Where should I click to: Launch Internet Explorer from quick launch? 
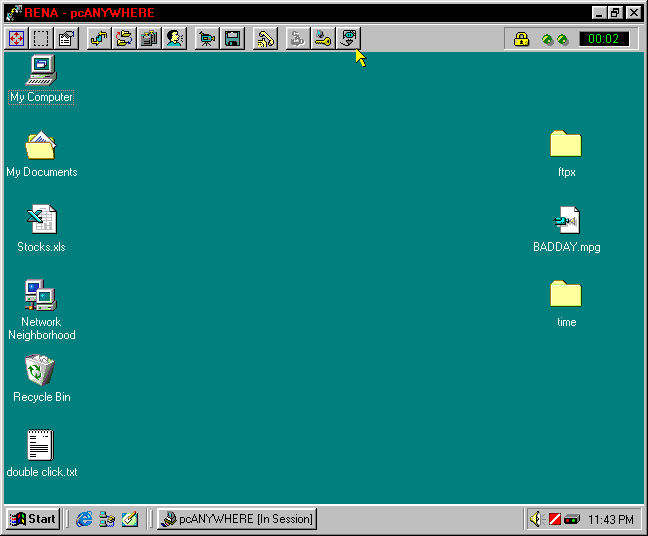(84, 519)
